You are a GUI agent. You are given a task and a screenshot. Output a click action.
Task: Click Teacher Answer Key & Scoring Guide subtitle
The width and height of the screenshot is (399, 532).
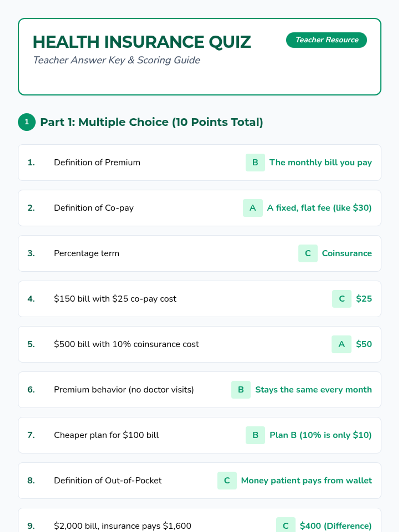pos(116,60)
